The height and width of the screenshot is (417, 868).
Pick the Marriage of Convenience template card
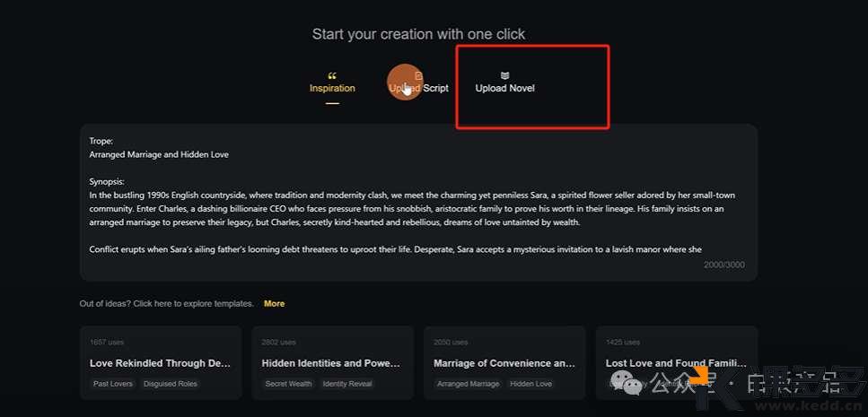[x=504, y=363]
